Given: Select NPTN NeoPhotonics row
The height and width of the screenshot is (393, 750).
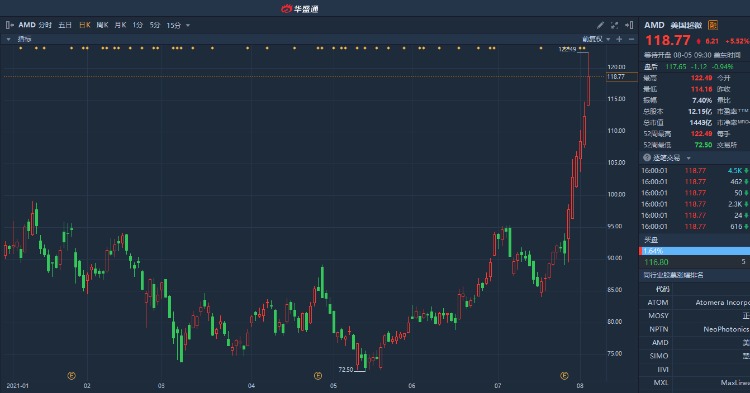Looking at the screenshot, I should 695,329.
